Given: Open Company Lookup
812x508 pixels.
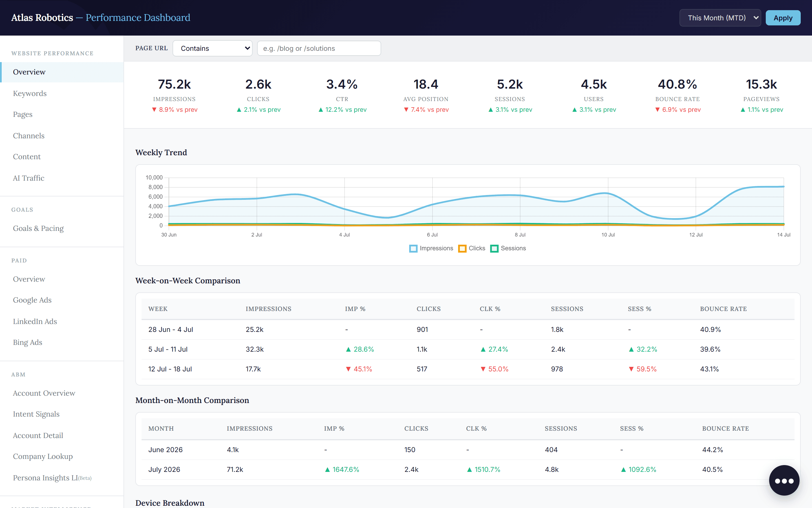Looking at the screenshot, I should point(62,456).
